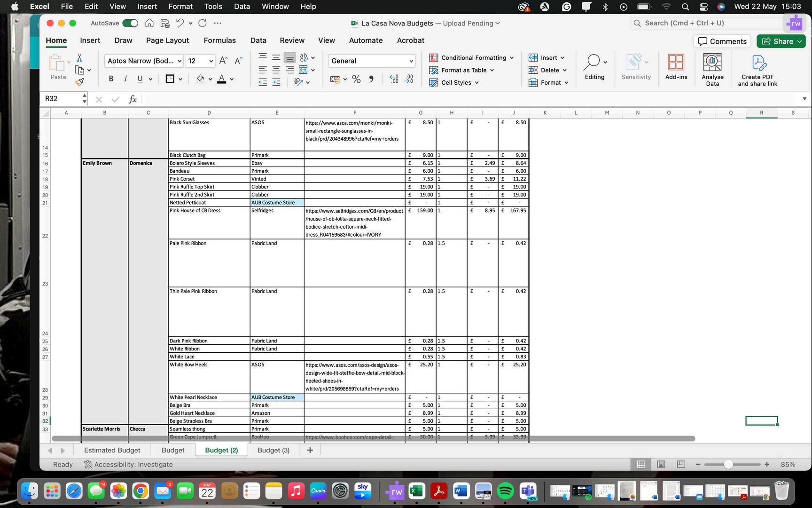Click the Paste clipboard icon
This screenshot has width=812, height=508.
pyautogui.click(x=57, y=63)
